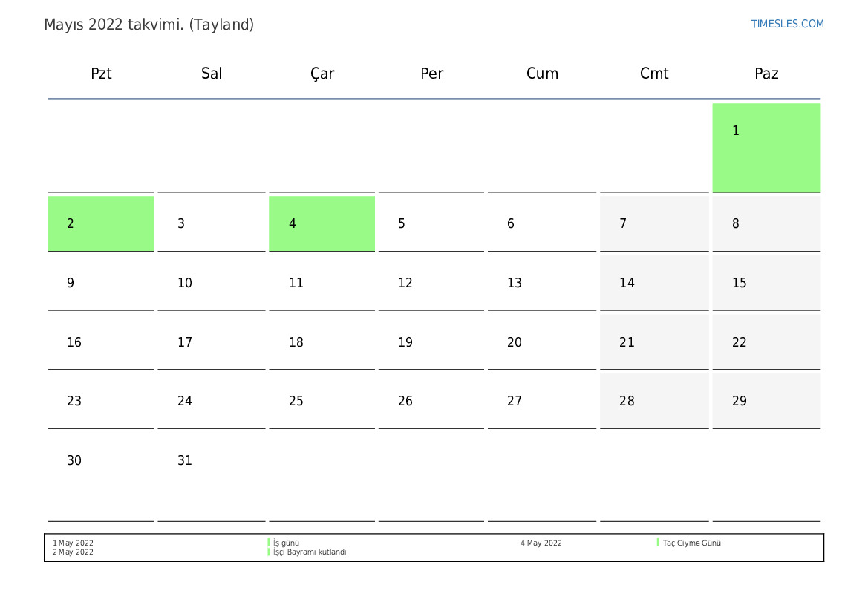
Task: Click the Pzt weekday header
Action: [x=101, y=74]
